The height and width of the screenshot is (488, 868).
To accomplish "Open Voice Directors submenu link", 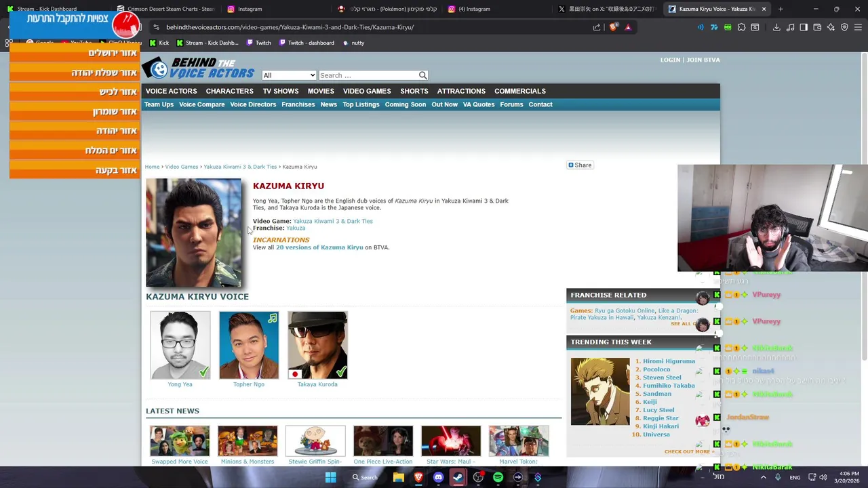I will [x=253, y=104].
